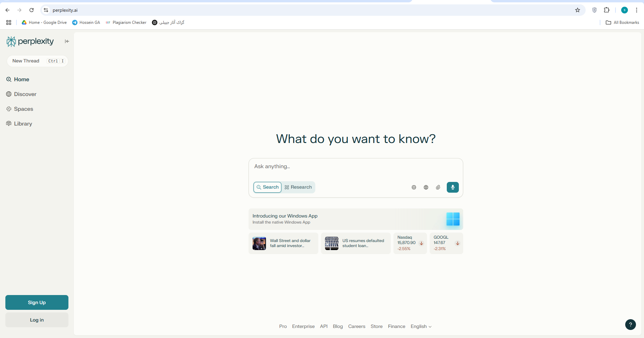Open Nasdaq stock card
The width and height of the screenshot is (644, 338).
click(410, 243)
